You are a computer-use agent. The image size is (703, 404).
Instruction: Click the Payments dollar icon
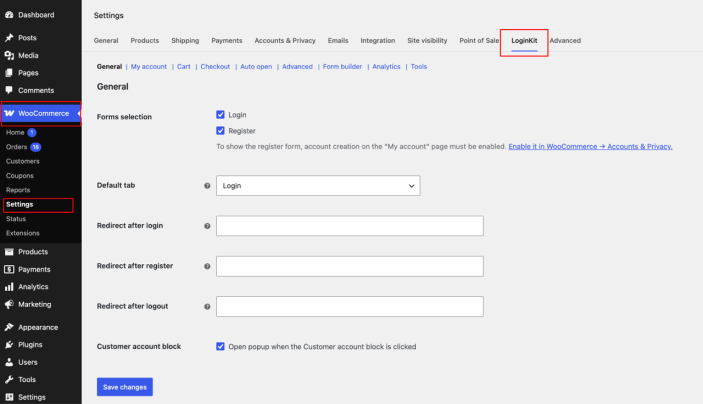9,269
